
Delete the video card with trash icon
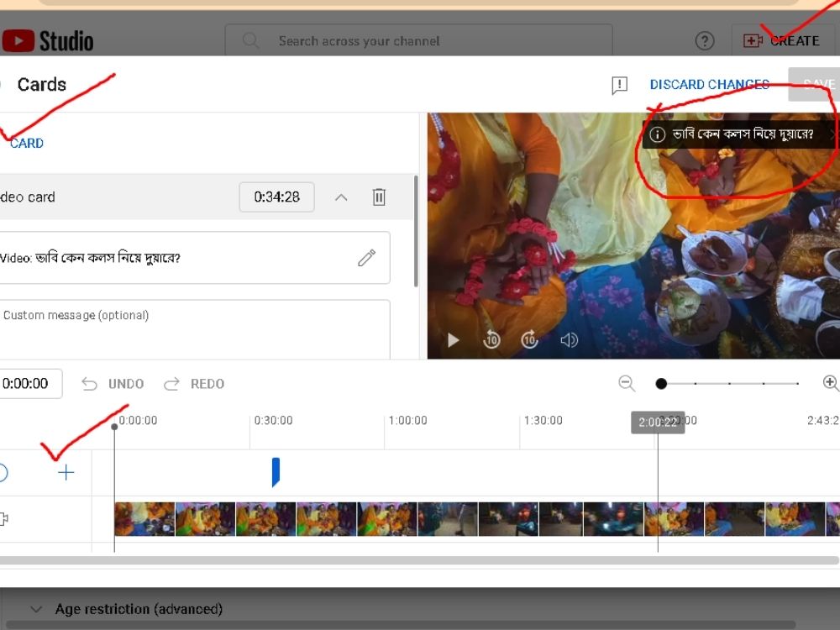pyautogui.click(x=379, y=197)
